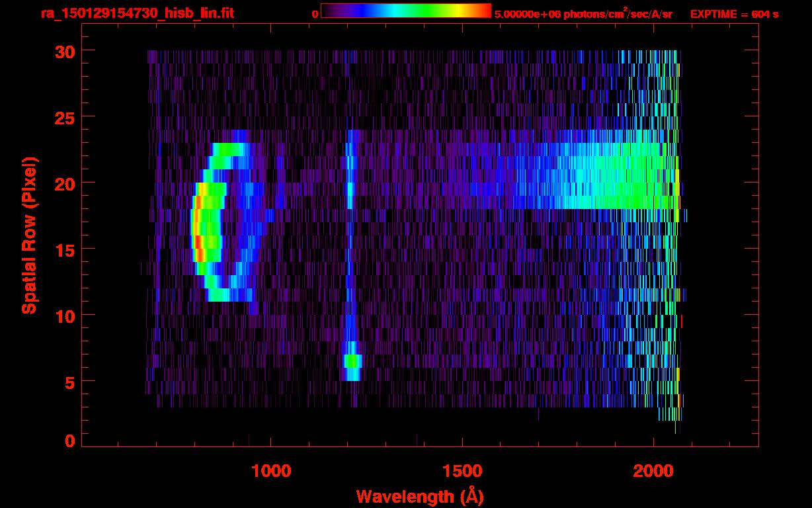Click the x-axis tick label 1500
Screen dimensions: 812x508
[462, 470]
